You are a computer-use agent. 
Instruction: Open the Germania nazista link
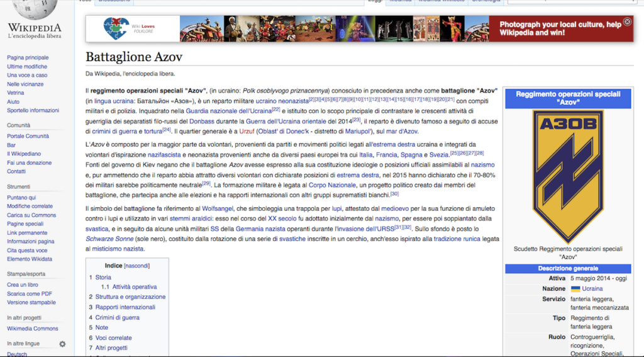pyautogui.click(x=260, y=229)
